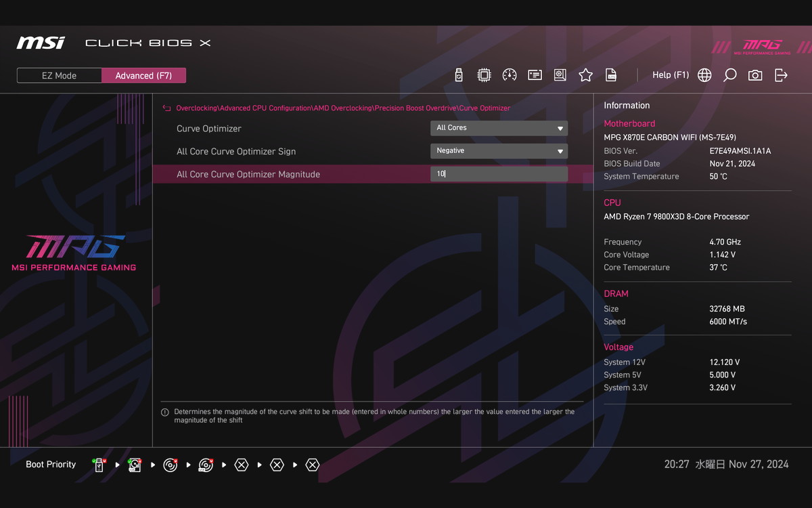Screen dimensions: 812x508
Task: Click MPG X870E CARBON WIFI model text
Action: 670,137
